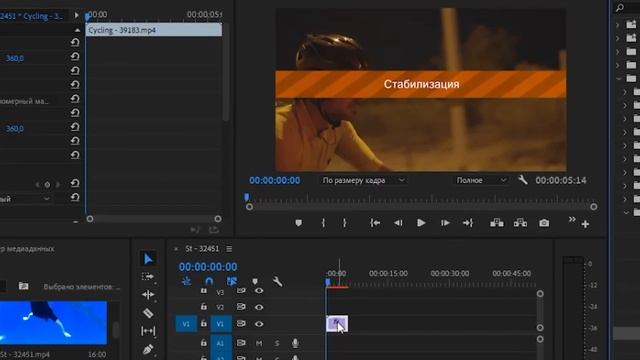This screenshot has height=360, width=640.
Task: Click the timeline timecode 00:00:00:00
Action: click(x=208, y=267)
